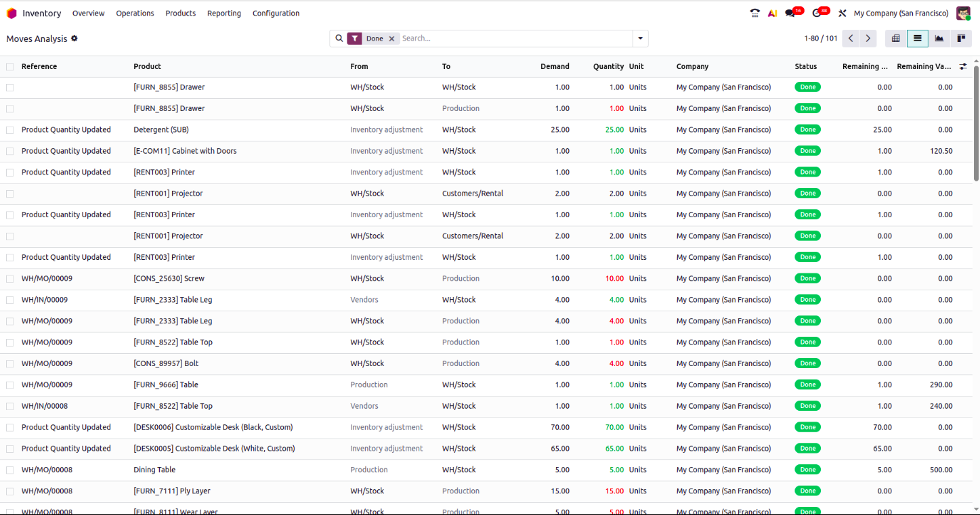Open the My Company (San Francisco) switcher
980x515 pixels.
click(x=901, y=14)
